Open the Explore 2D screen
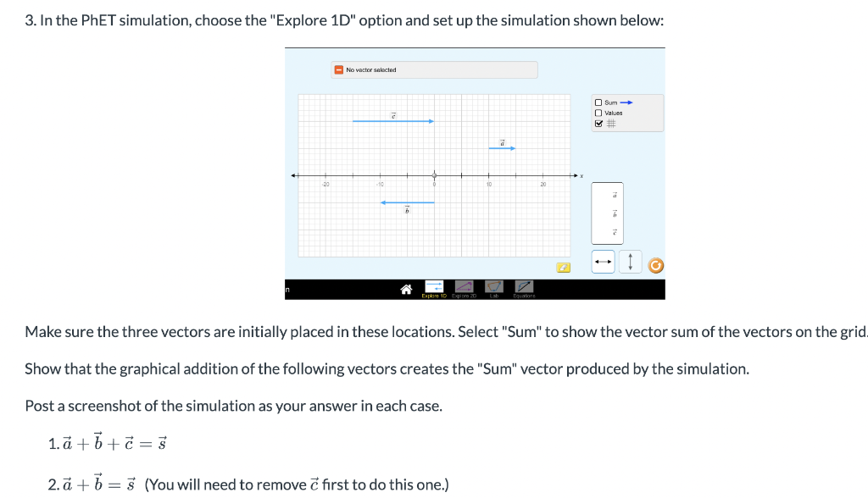 [x=465, y=286]
